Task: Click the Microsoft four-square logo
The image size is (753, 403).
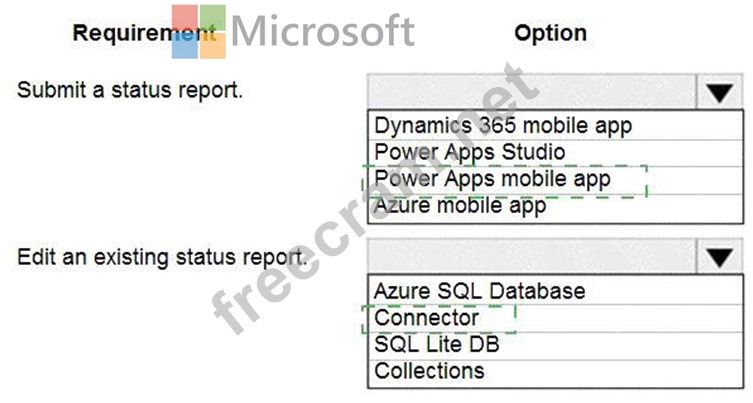Action: coord(199,32)
